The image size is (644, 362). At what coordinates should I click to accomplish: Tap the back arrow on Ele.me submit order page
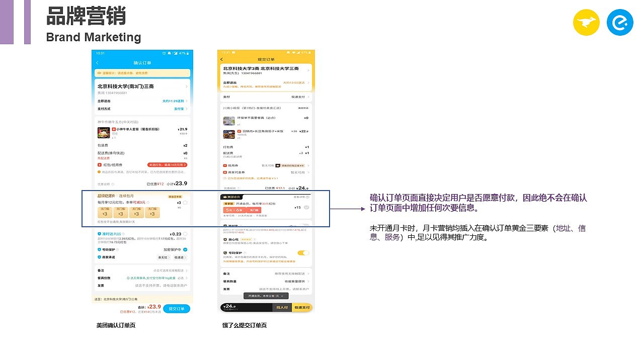[221, 59]
